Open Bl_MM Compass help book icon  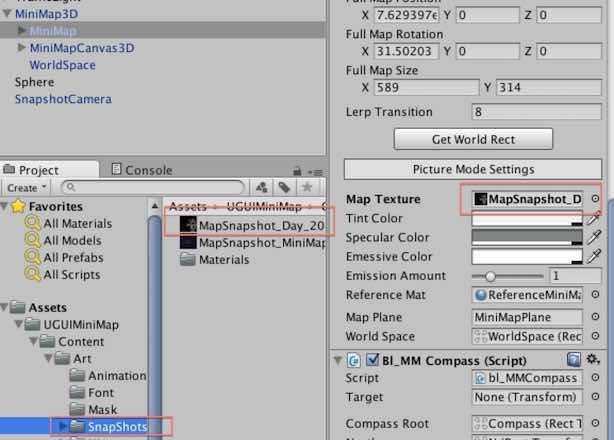(574, 360)
